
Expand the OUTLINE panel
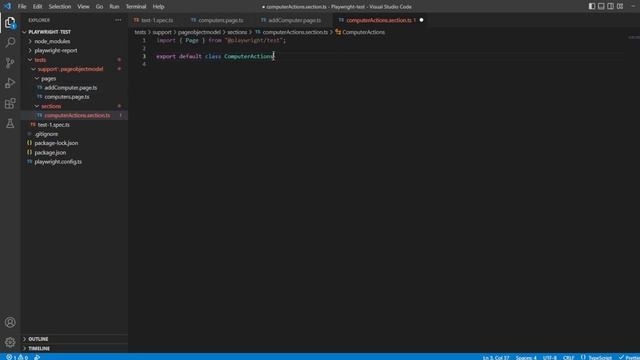click(38, 339)
